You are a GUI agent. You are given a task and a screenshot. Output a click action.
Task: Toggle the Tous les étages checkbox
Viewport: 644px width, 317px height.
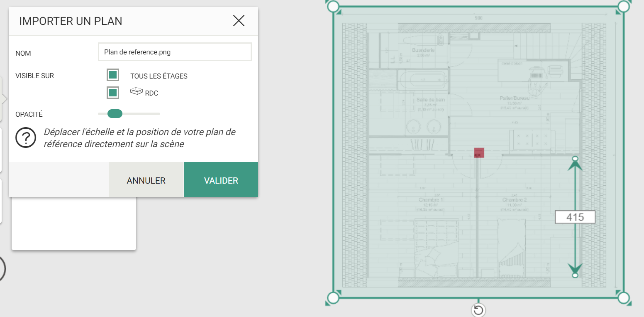113,75
